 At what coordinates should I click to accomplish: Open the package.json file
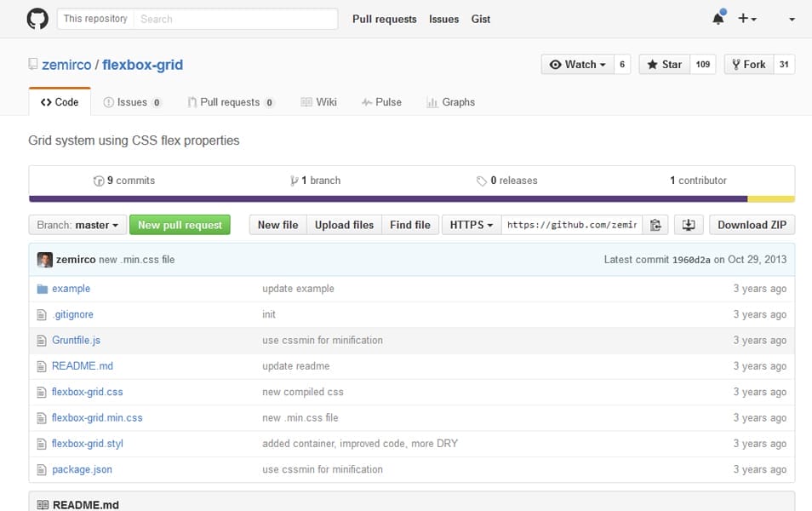tap(82, 469)
